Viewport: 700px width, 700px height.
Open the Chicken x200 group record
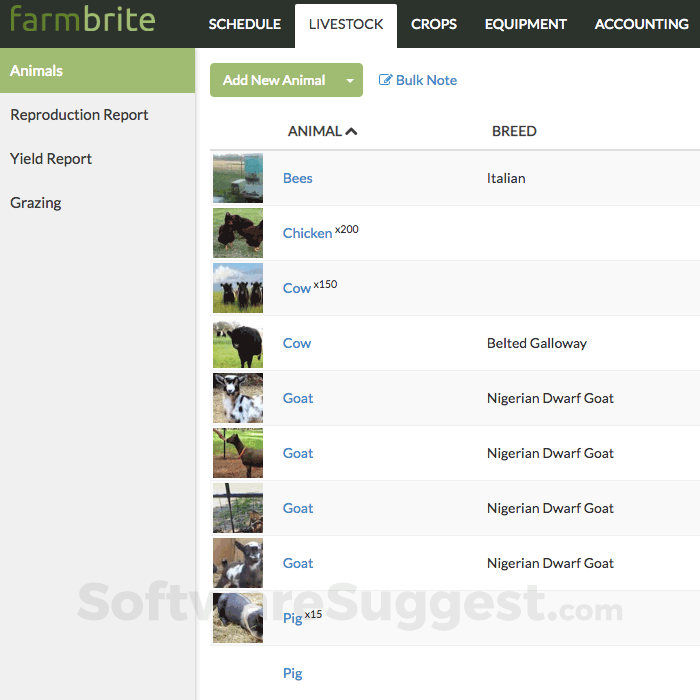pos(308,233)
